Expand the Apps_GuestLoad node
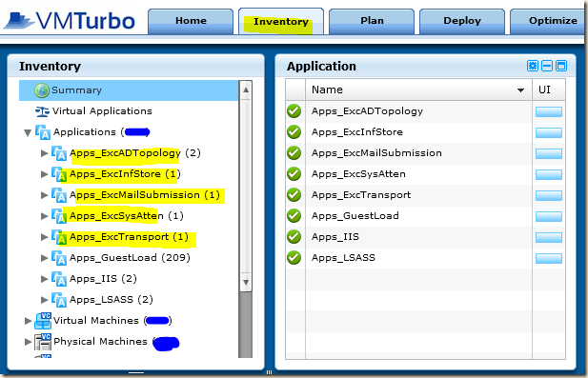This screenshot has height=378, width=588. tap(44, 258)
